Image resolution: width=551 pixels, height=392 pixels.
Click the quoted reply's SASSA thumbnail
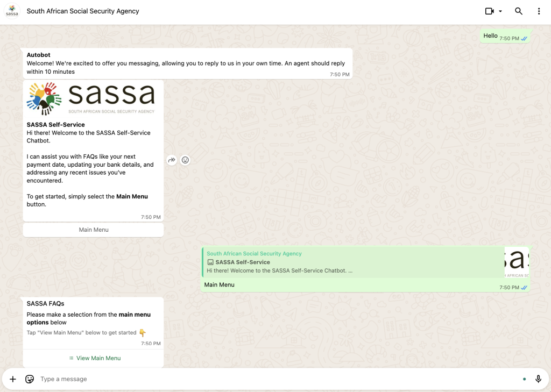tap(517, 262)
